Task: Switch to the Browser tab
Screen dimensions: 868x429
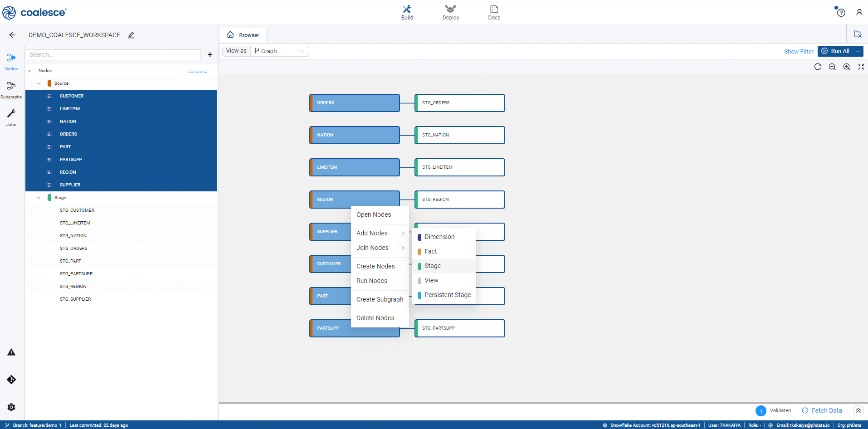Action: pyautogui.click(x=243, y=35)
